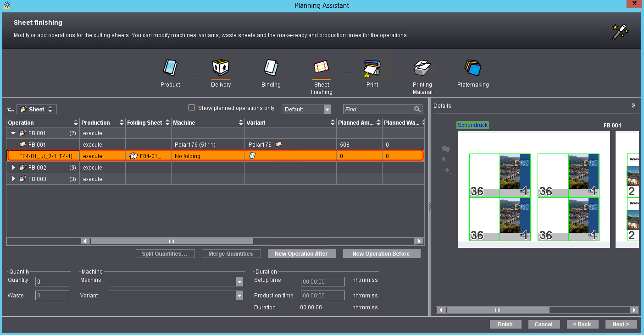Open the Printing Material step icon
644x335 pixels.
tap(422, 68)
